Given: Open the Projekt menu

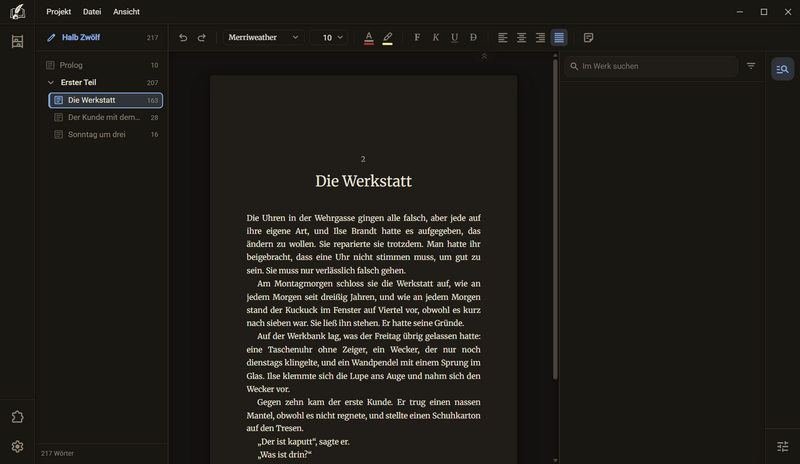Looking at the screenshot, I should tap(59, 12).
